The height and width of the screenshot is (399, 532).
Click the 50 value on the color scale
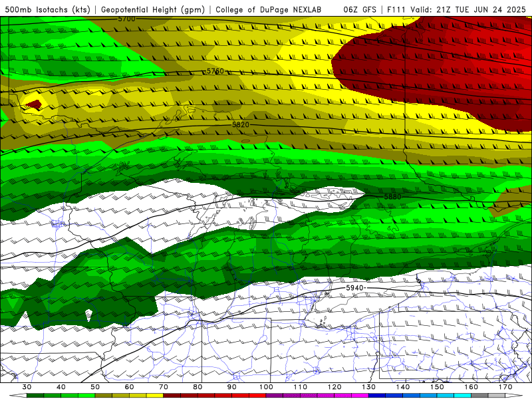pyautogui.click(x=95, y=387)
